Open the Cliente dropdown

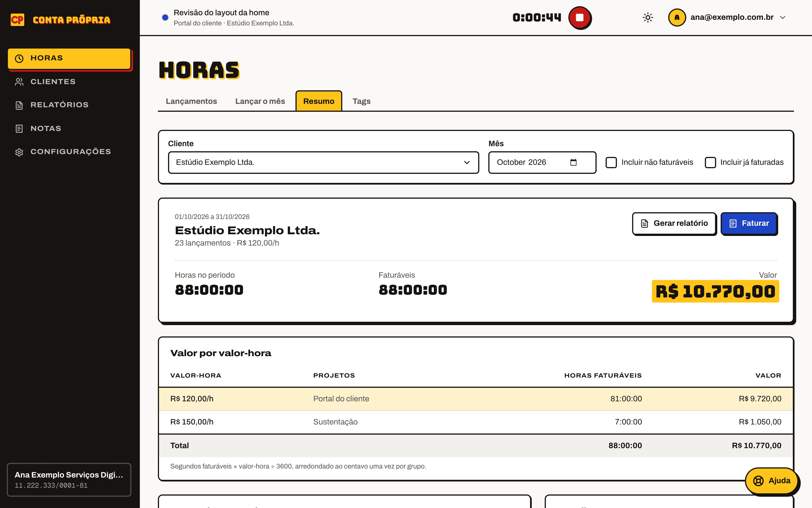click(323, 162)
